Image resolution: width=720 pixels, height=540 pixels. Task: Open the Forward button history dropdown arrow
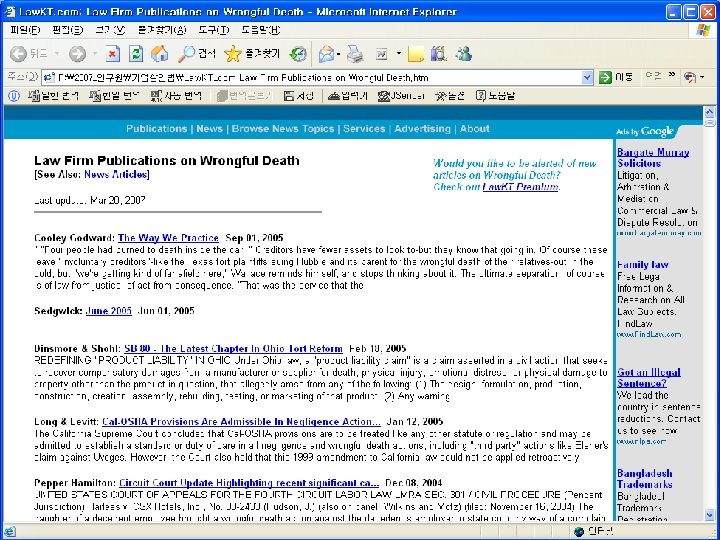(95, 54)
